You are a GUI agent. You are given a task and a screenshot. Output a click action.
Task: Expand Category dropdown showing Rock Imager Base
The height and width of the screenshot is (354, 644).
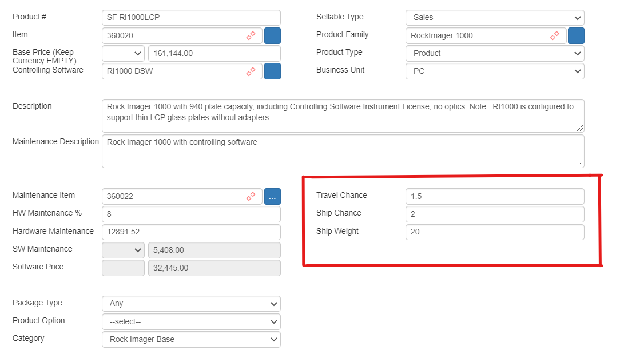(x=191, y=339)
